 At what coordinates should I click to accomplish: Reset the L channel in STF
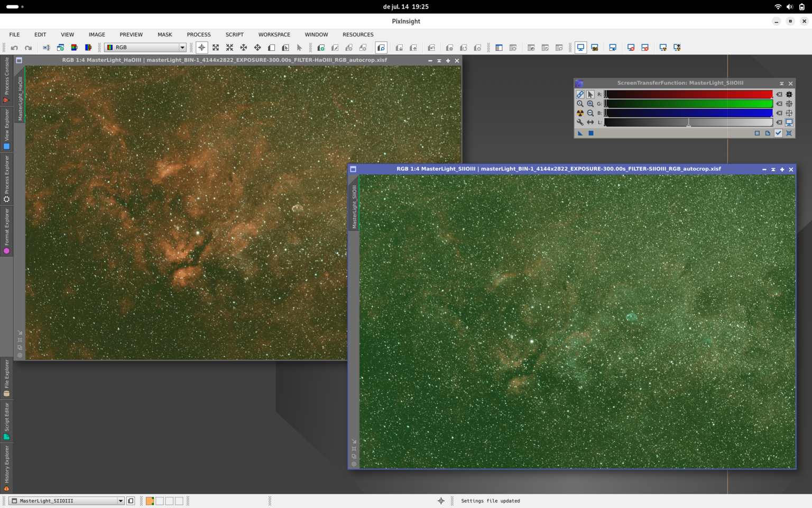tap(779, 122)
